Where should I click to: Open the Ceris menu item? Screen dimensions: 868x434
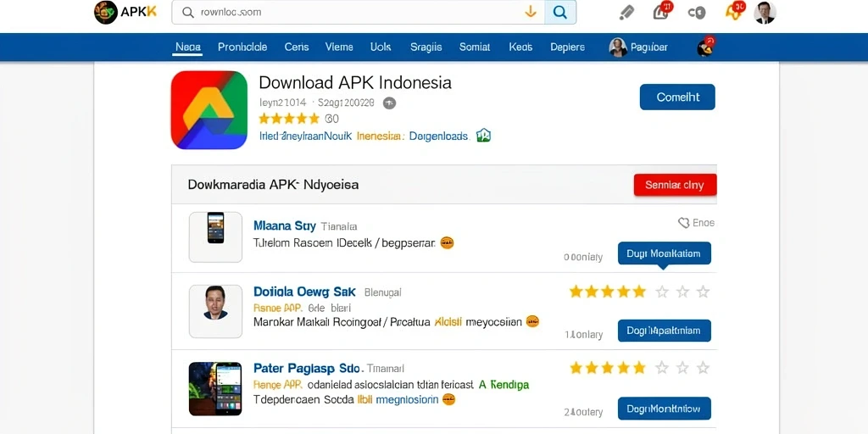pyautogui.click(x=297, y=47)
